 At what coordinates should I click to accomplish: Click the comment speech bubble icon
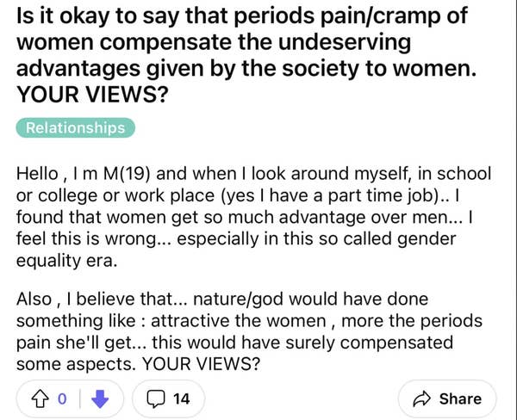point(154,398)
